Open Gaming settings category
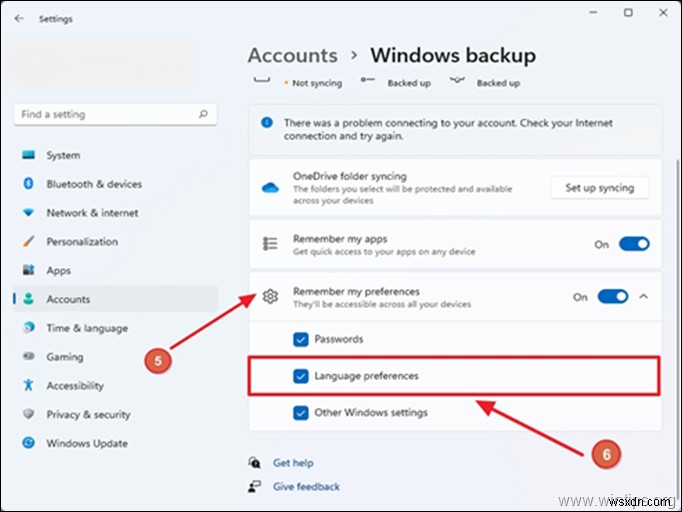Screen dimensions: 682x512 pos(116,356)
